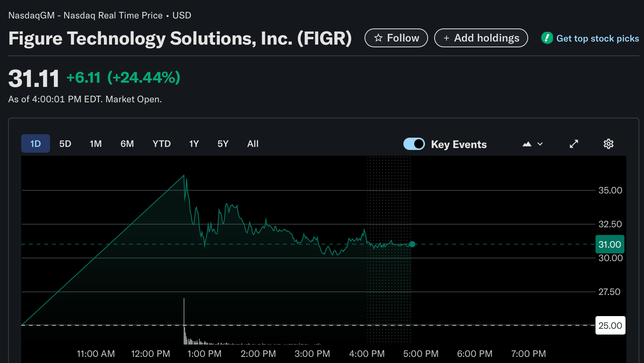This screenshot has width=644, height=363.
Task: Expand chart type dropdown chevron
Action: point(540,144)
